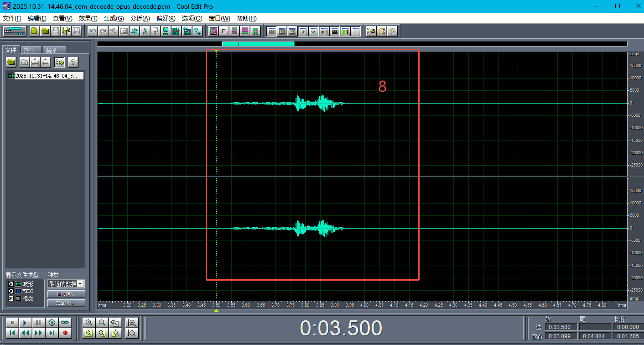Toggle the 视频 file type checkbox
This screenshot has height=345, width=644.
pyautogui.click(x=11, y=298)
